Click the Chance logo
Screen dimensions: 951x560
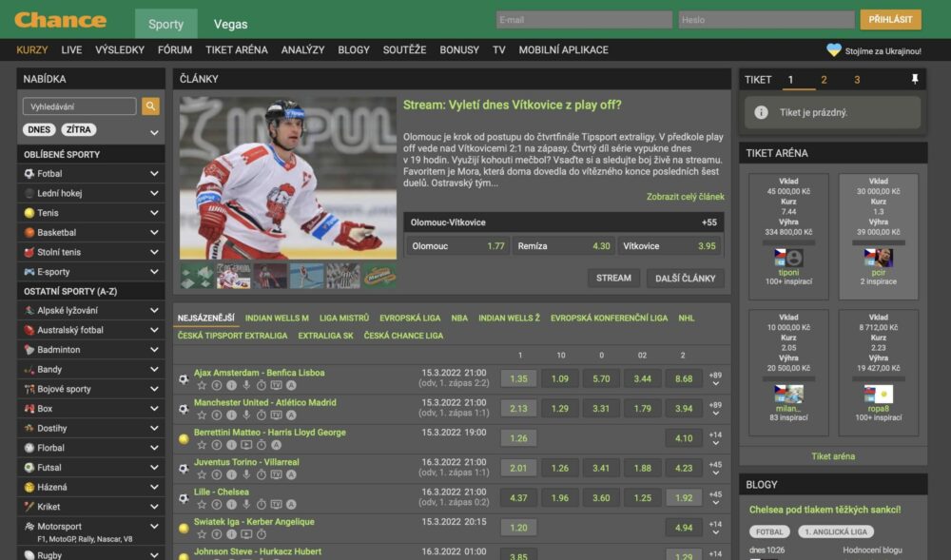[61, 20]
